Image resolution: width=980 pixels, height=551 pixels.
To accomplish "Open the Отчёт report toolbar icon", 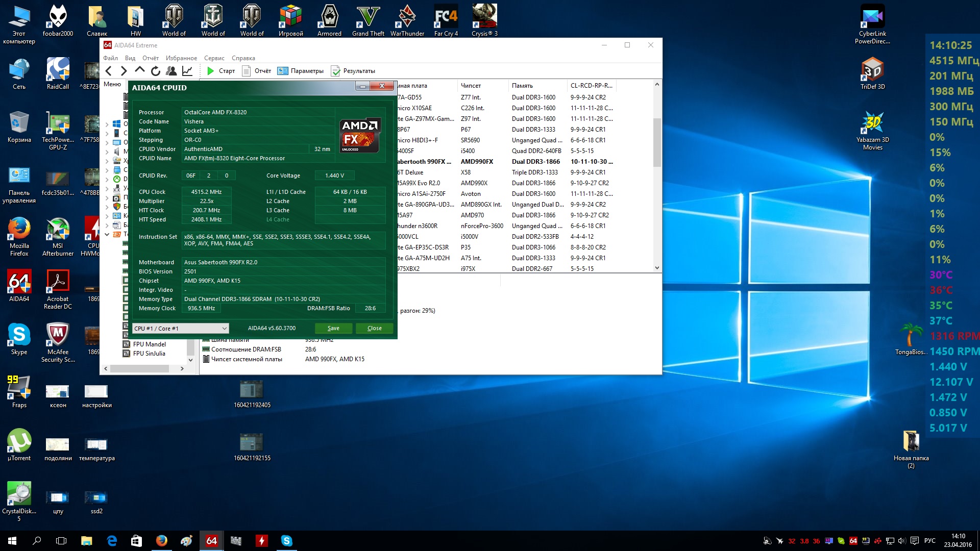I will [247, 71].
